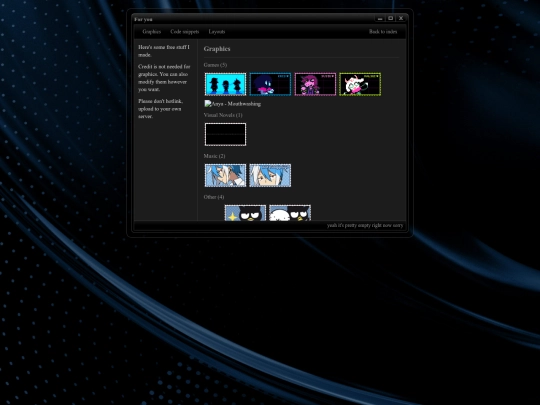Click the 'Visual Novels (1)' category label
The height and width of the screenshot is (405, 540).
(223, 115)
